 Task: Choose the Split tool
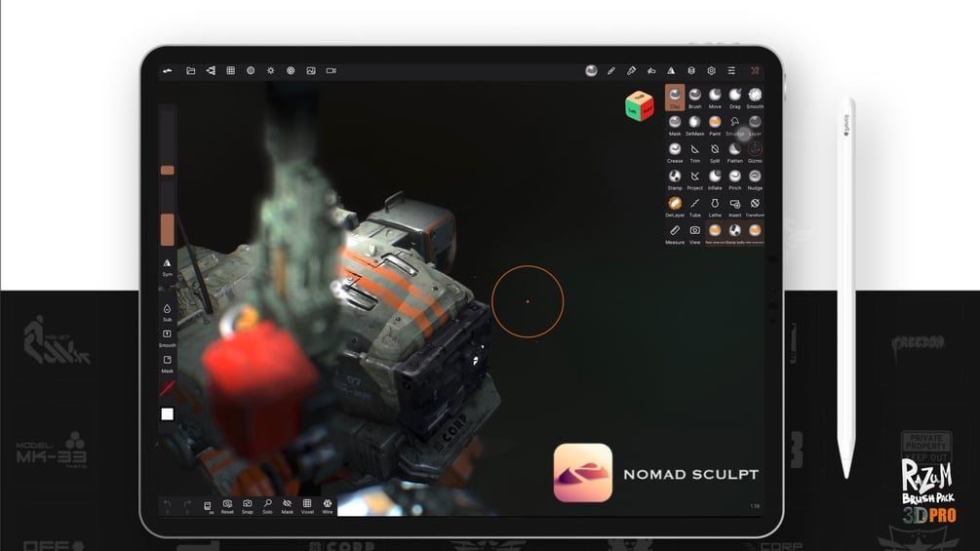(715, 152)
